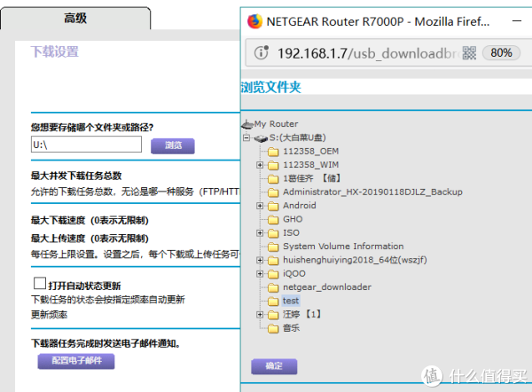Switch to the 高级 tab

pyautogui.click(x=75, y=18)
